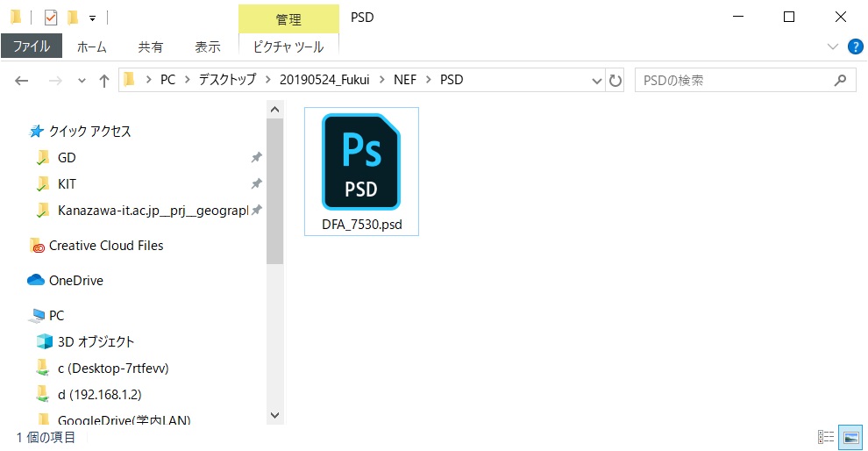This screenshot has height=451, width=868.
Task: Click the back navigation arrow
Action: 22,80
